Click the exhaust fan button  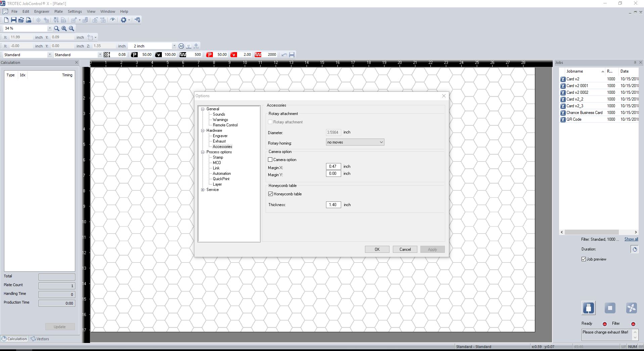(631, 308)
